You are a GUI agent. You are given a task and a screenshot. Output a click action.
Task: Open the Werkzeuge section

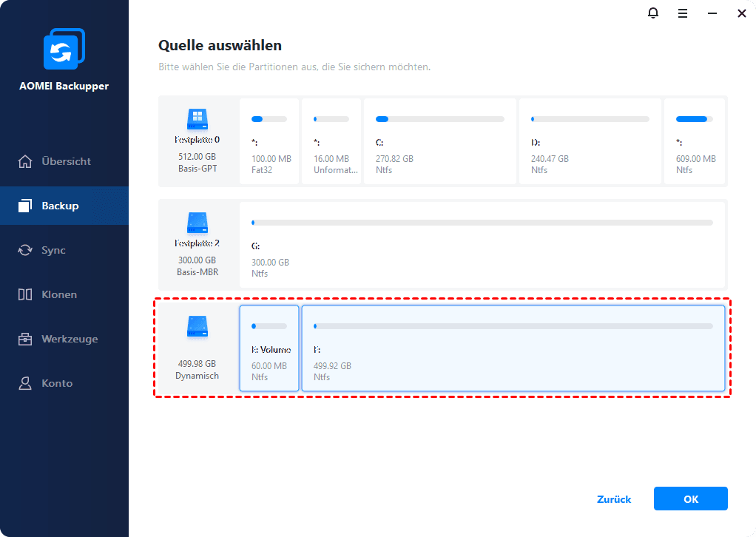click(x=64, y=339)
